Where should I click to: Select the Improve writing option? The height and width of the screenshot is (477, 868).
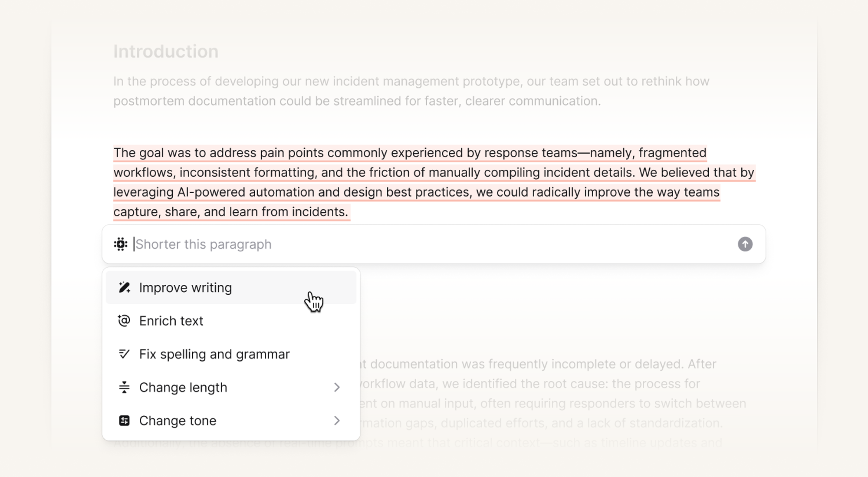pos(185,287)
